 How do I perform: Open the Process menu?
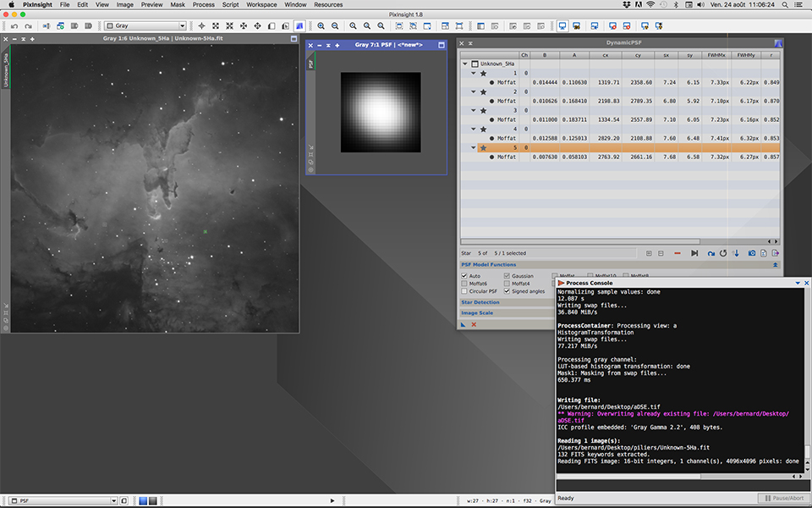203,5
